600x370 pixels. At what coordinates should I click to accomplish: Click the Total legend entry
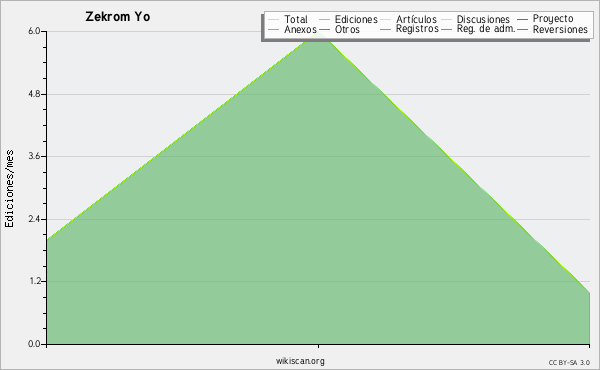[x=288, y=19]
